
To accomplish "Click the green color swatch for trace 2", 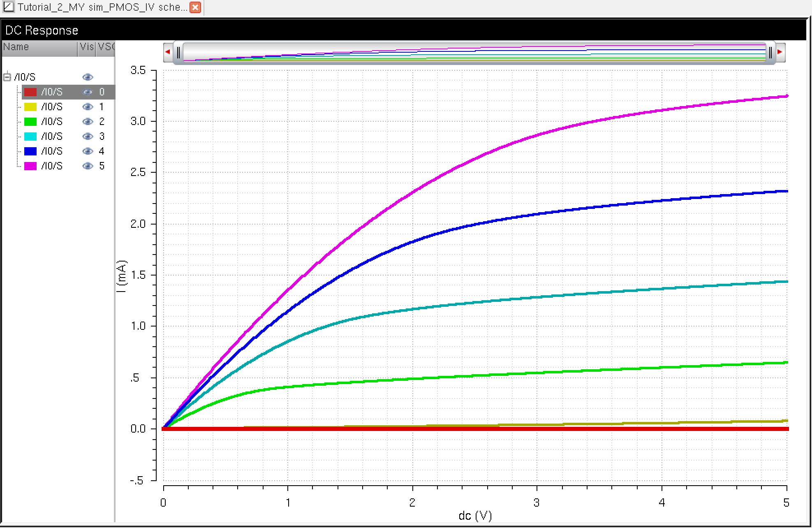I will point(30,122).
